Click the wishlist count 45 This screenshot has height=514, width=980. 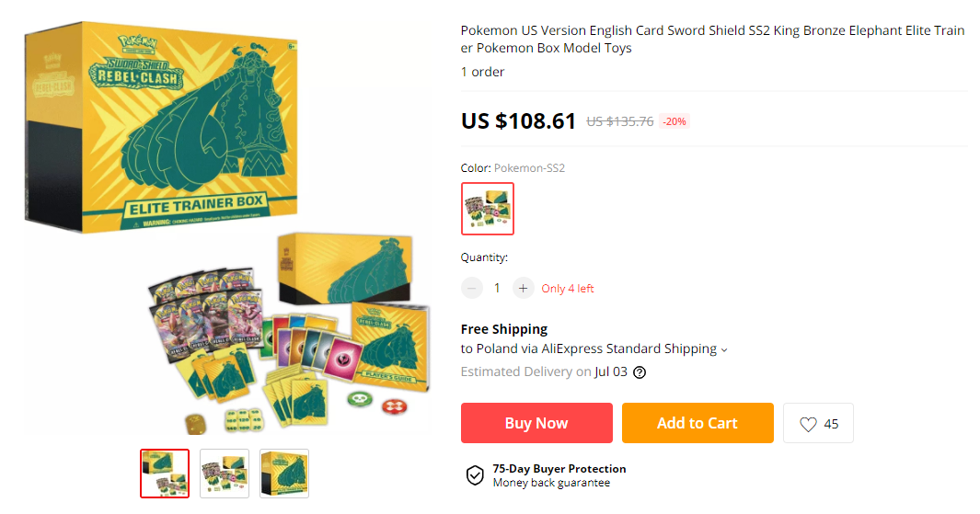click(831, 424)
